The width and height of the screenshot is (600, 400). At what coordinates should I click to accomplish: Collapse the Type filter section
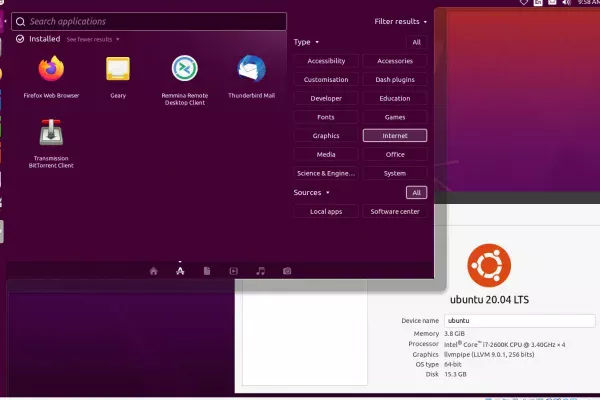306,42
